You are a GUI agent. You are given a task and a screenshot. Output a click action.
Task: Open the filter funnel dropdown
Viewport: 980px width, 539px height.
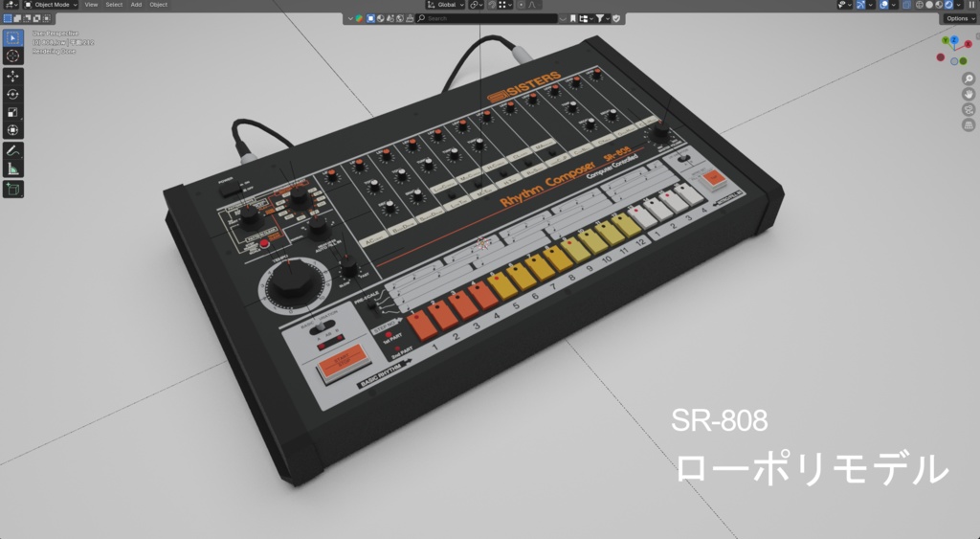(x=603, y=18)
